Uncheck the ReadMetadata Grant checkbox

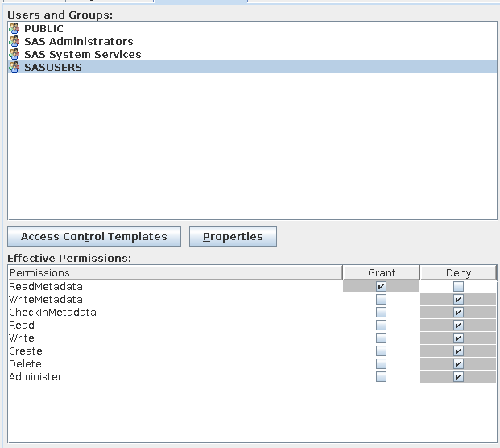point(381,287)
